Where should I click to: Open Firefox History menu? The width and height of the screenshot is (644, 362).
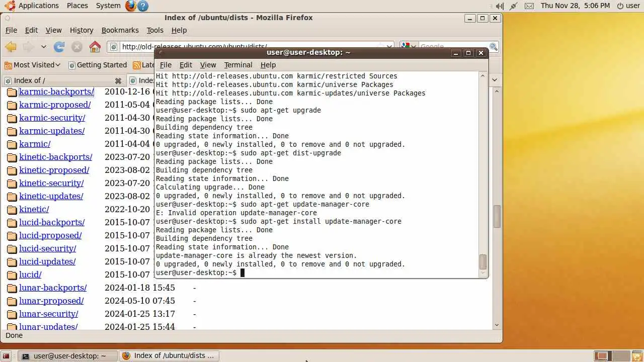(x=82, y=30)
